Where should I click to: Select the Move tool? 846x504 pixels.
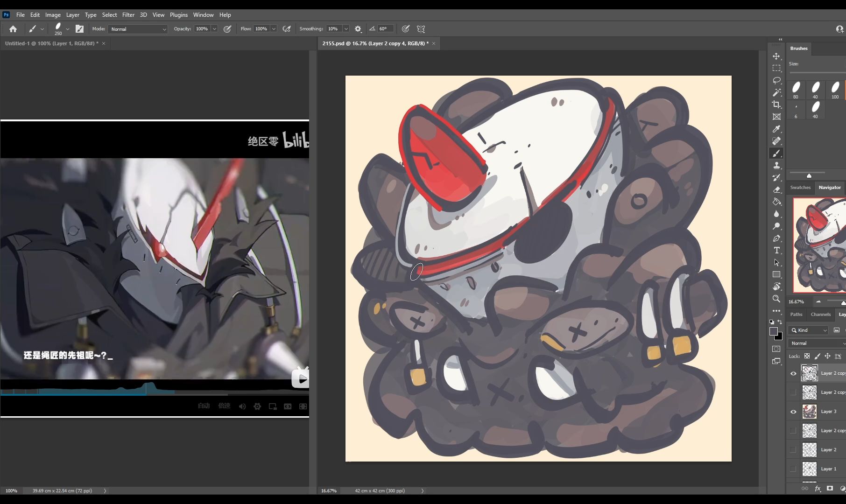tap(776, 56)
